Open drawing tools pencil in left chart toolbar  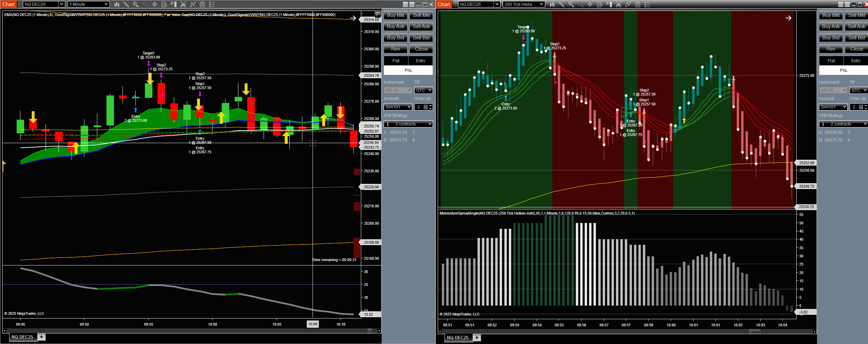pos(126,4)
